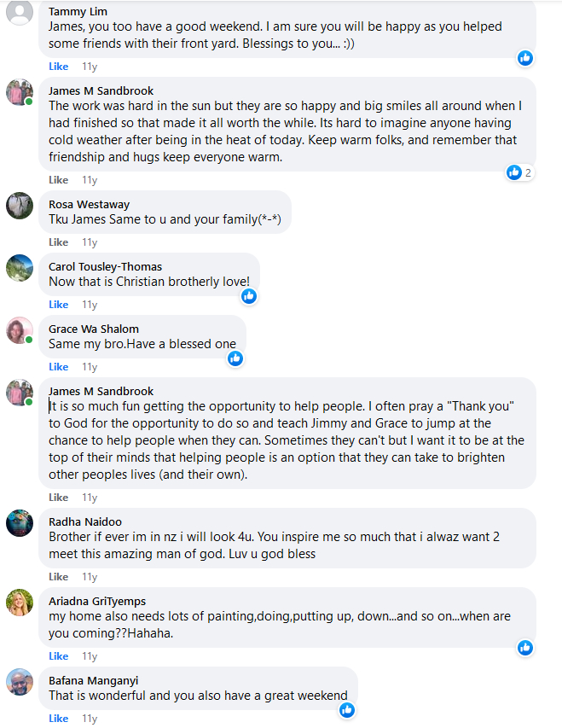Click like reaction icon on Tammy Lim's comment
The width and height of the screenshot is (562, 728).
tap(525, 58)
